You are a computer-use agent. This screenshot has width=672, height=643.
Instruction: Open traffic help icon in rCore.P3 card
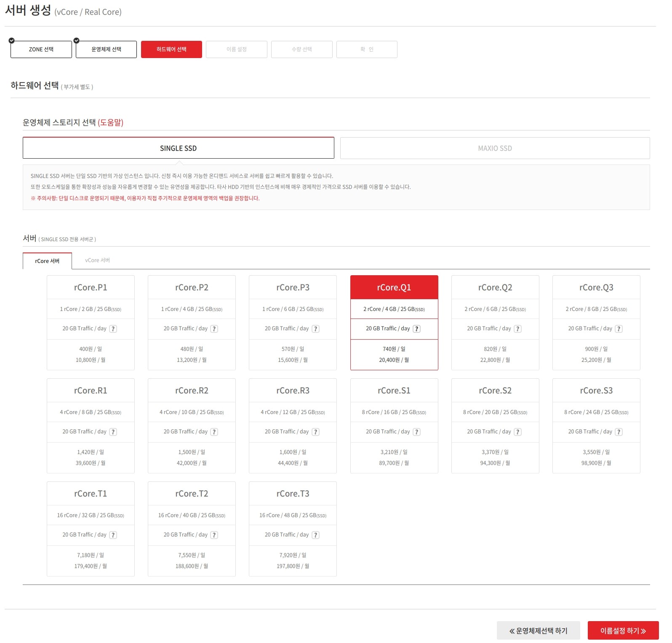tap(315, 329)
